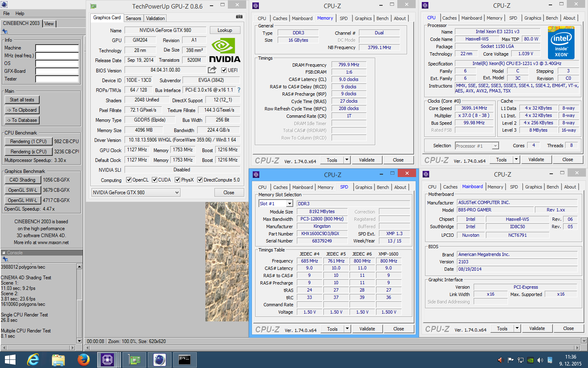Image resolution: width=588 pixels, height=368 pixels.
Task: Click Validate in CPU-Z Memory window
Action: click(367, 160)
